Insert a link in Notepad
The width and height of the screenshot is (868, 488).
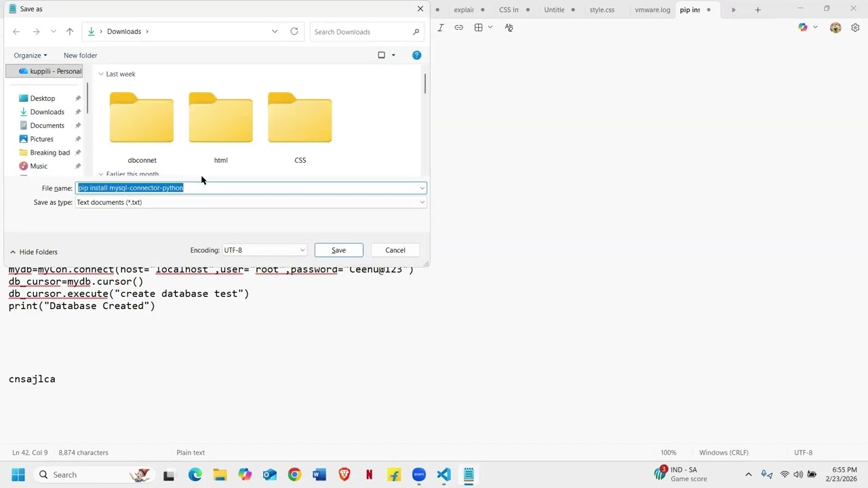pyautogui.click(x=459, y=28)
